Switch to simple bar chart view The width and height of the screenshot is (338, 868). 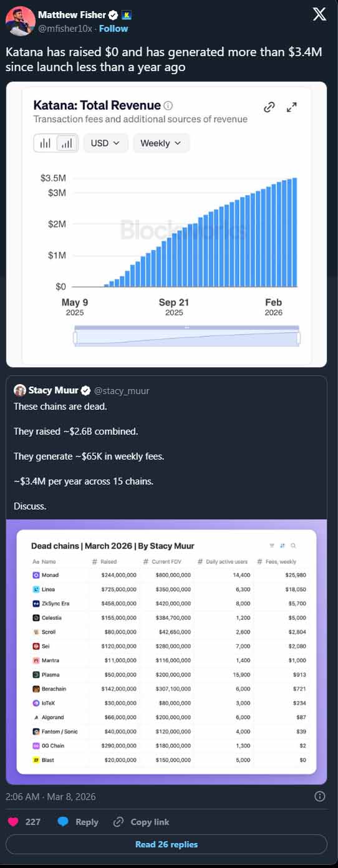tap(46, 143)
